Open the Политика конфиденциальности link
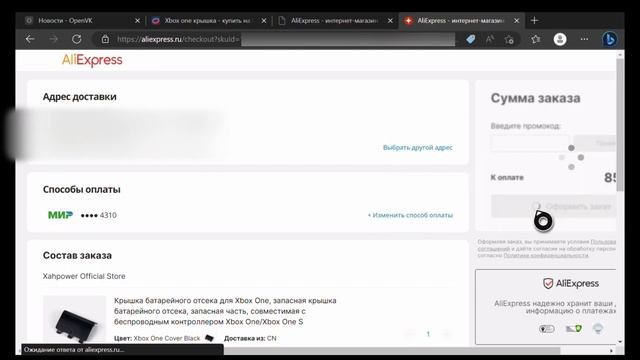This screenshot has height=360, width=640. pos(546,256)
